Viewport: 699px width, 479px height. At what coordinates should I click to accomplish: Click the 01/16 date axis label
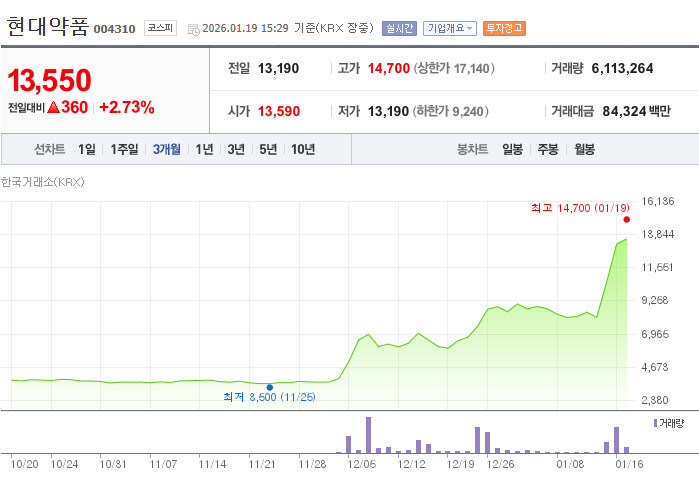(629, 464)
